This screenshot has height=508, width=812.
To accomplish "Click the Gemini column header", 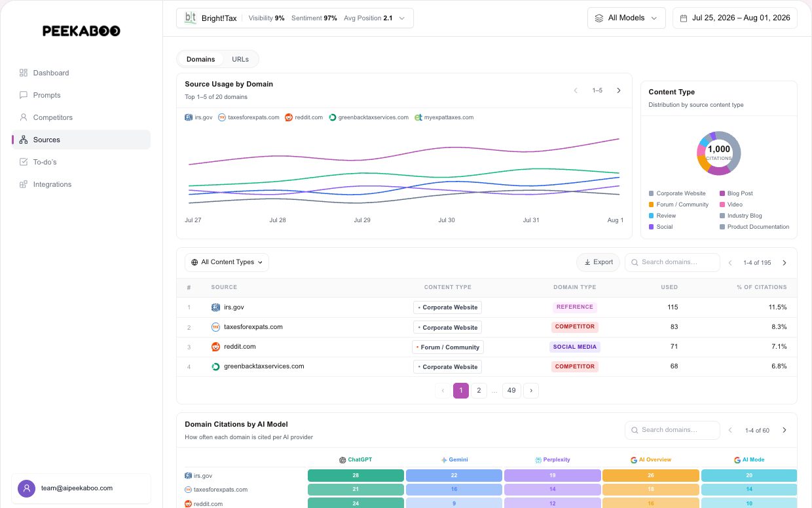I will 454,459.
